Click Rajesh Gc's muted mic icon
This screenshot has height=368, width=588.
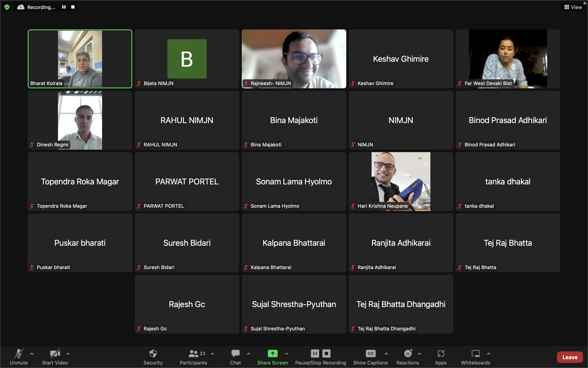pos(139,329)
